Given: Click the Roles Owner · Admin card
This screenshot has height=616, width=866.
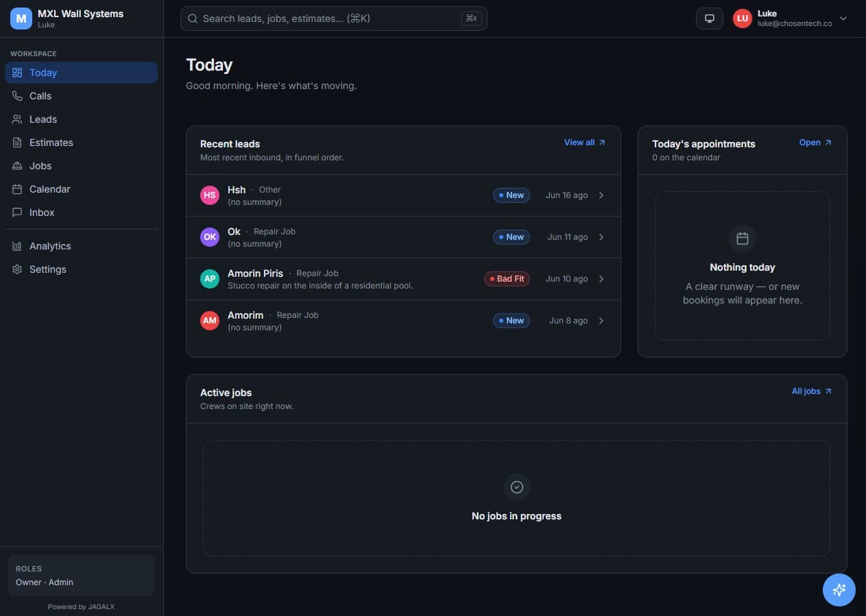Looking at the screenshot, I should tap(81, 576).
